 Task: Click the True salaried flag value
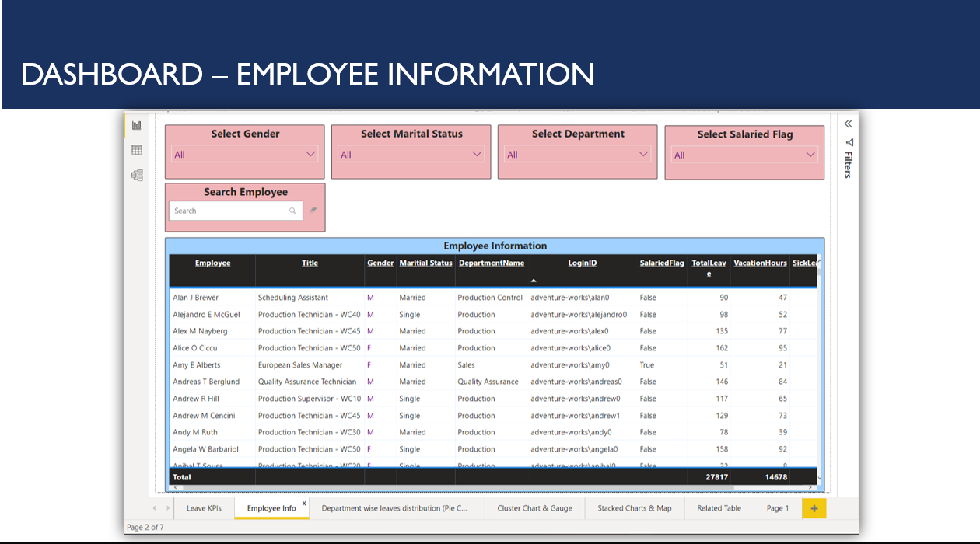647,365
